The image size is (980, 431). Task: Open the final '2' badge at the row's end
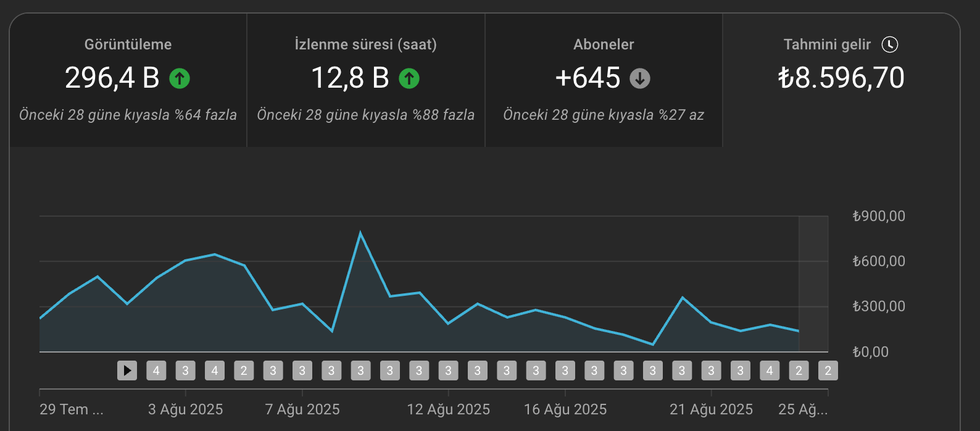click(828, 370)
